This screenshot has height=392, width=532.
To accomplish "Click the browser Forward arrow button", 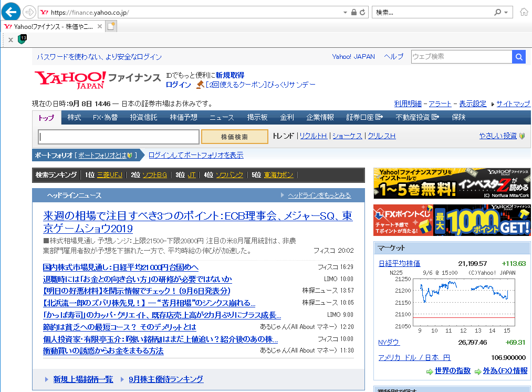I will pyautogui.click(x=29, y=13).
